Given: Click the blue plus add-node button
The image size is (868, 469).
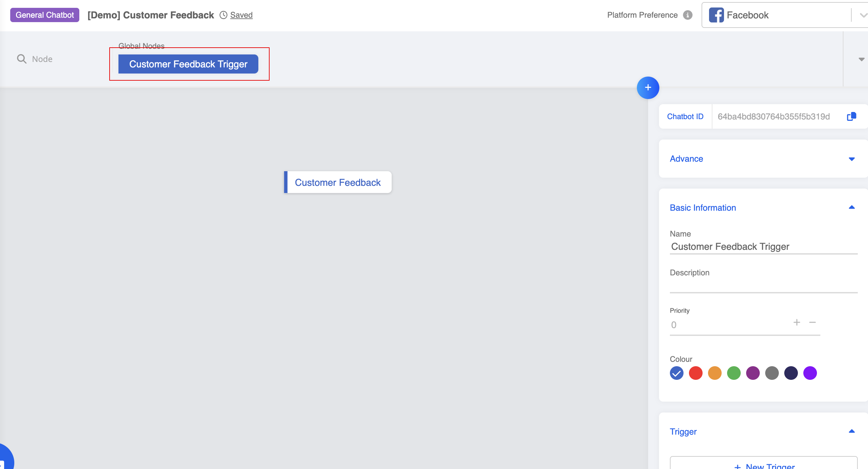Looking at the screenshot, I should [648, 87].
